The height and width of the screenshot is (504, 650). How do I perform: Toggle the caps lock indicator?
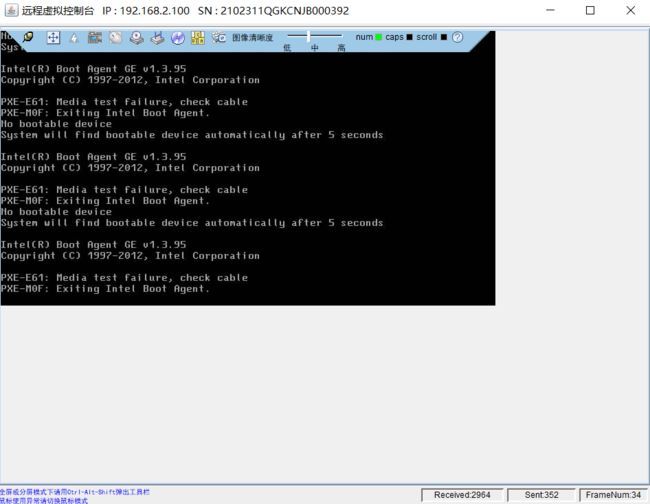410,37
